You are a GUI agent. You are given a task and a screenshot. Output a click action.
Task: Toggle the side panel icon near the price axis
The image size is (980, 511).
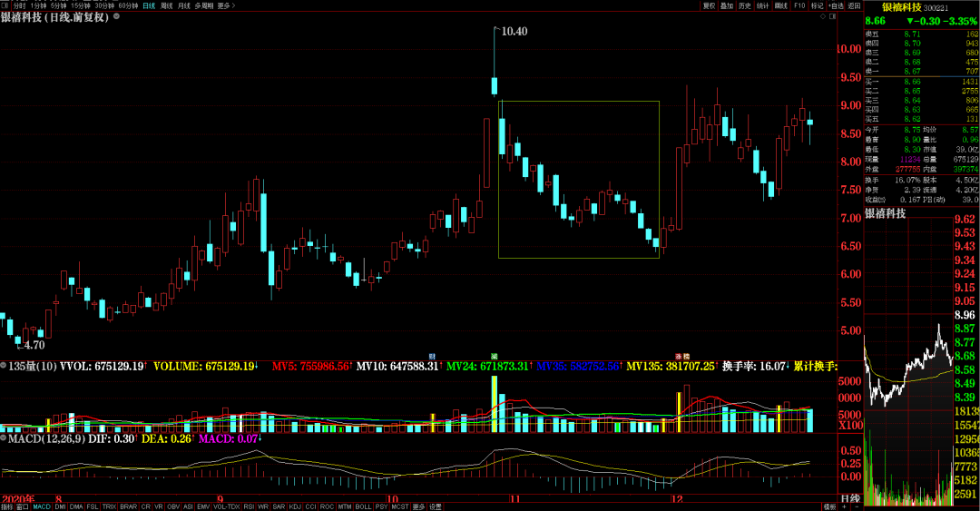coord(832,16)
